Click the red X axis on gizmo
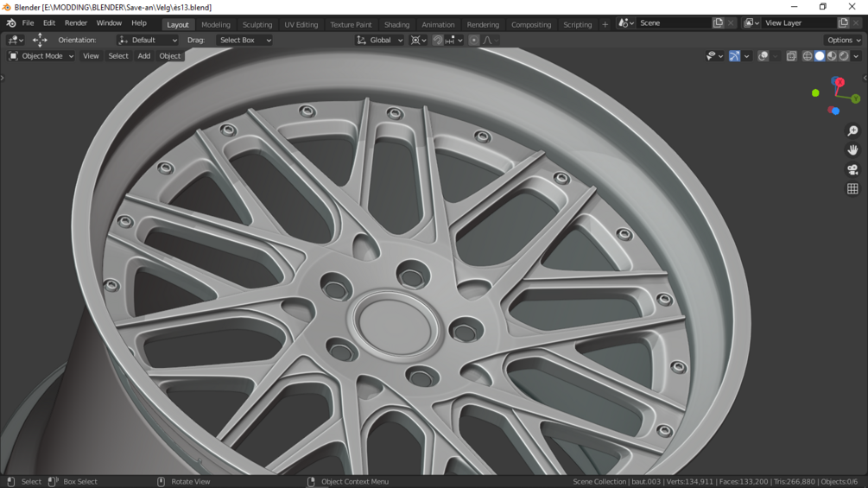 [x=839, y=82]
